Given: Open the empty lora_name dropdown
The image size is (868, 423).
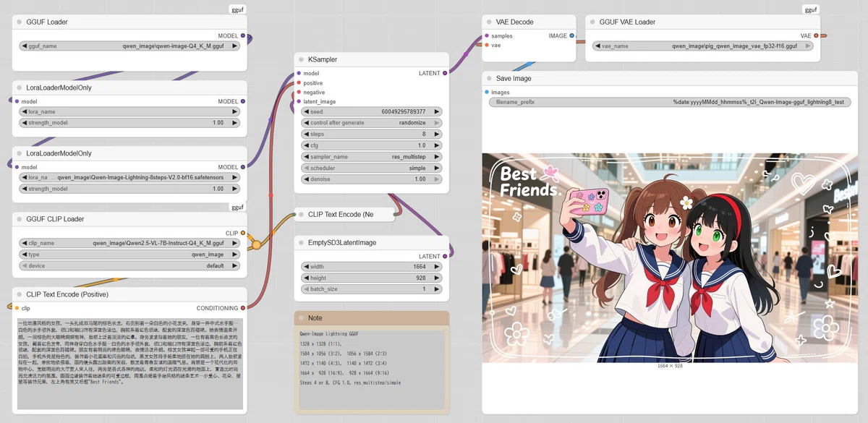Looking at the screenshot, I should tap(129, 112).
